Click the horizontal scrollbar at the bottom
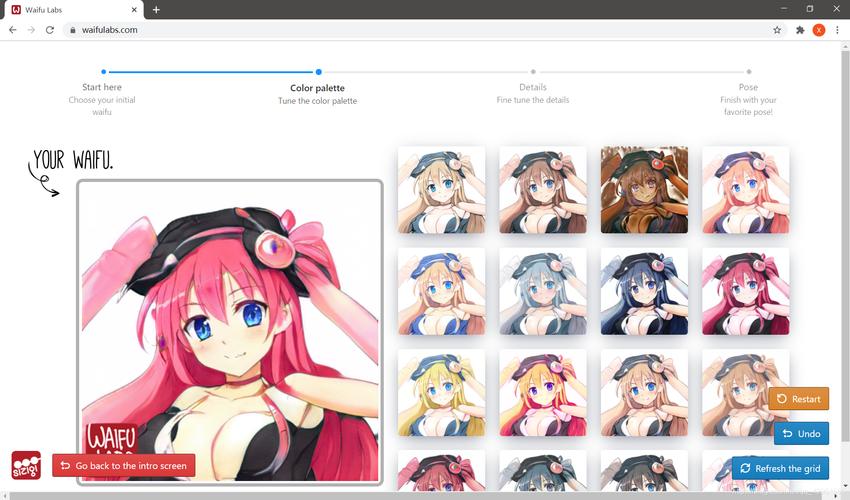The width and height of the screenshot is (850, 500). 420,496
